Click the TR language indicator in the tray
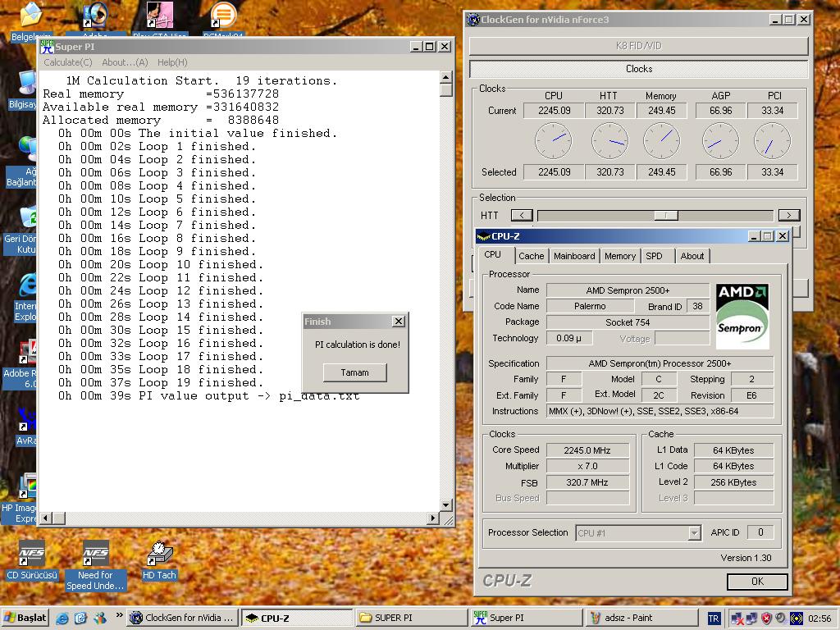This screenshot has height=630, width=840. point(714,619)
